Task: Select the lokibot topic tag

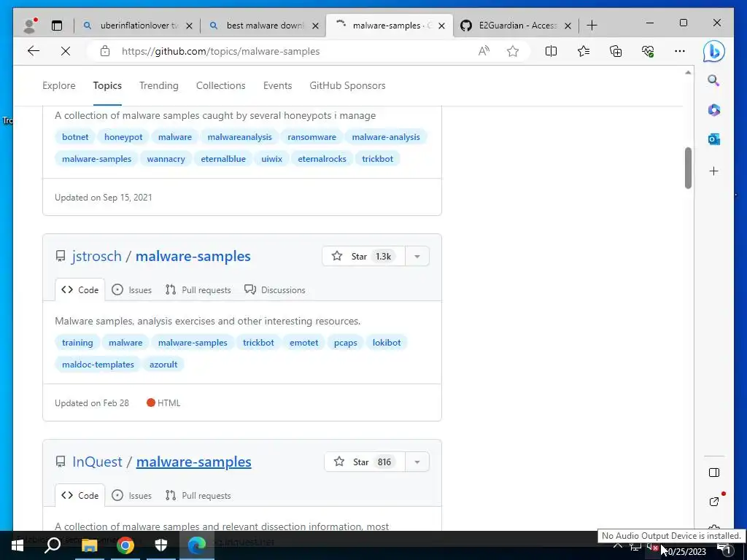Action: click(x=387, y=343)
